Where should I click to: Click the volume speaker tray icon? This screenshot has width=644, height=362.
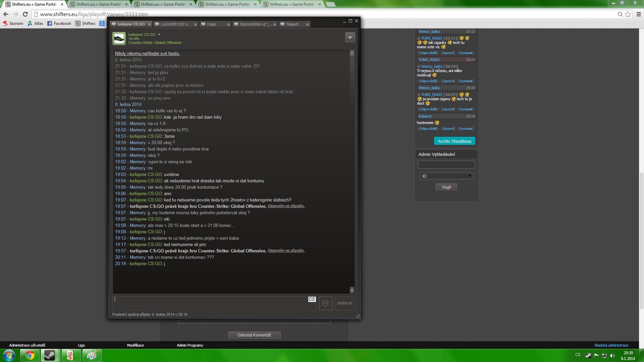(612, 356)
